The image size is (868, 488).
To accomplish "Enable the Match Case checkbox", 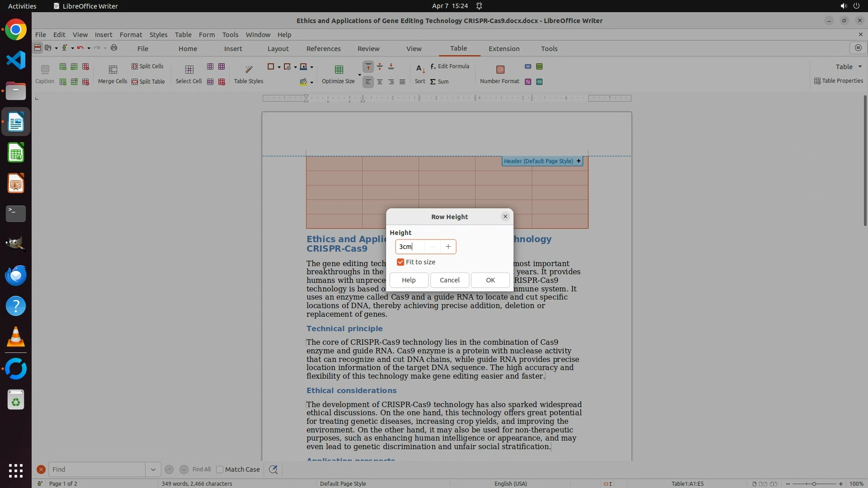I will pyautogui.click(x=220, y=469).
